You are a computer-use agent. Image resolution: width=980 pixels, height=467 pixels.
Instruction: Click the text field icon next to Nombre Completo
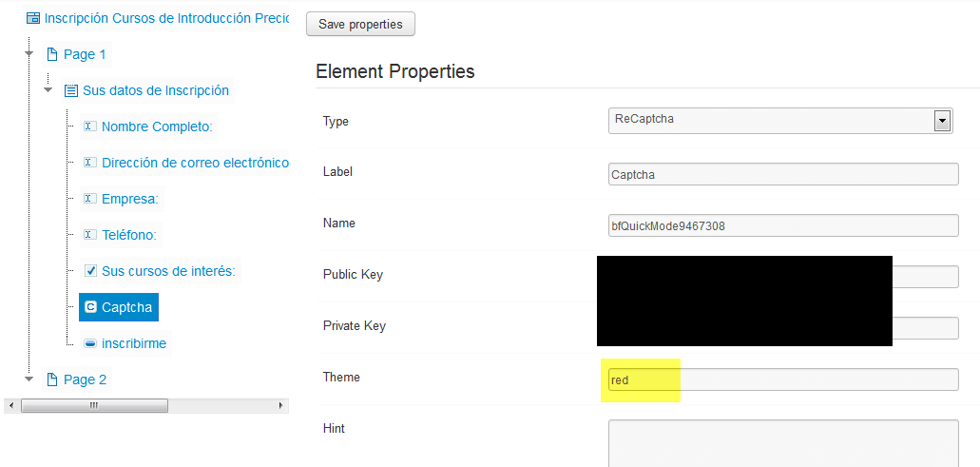tap(90, 126)
